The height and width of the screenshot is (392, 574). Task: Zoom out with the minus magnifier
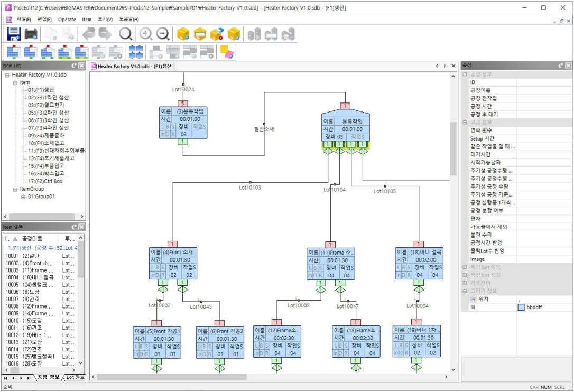point(163,34)
